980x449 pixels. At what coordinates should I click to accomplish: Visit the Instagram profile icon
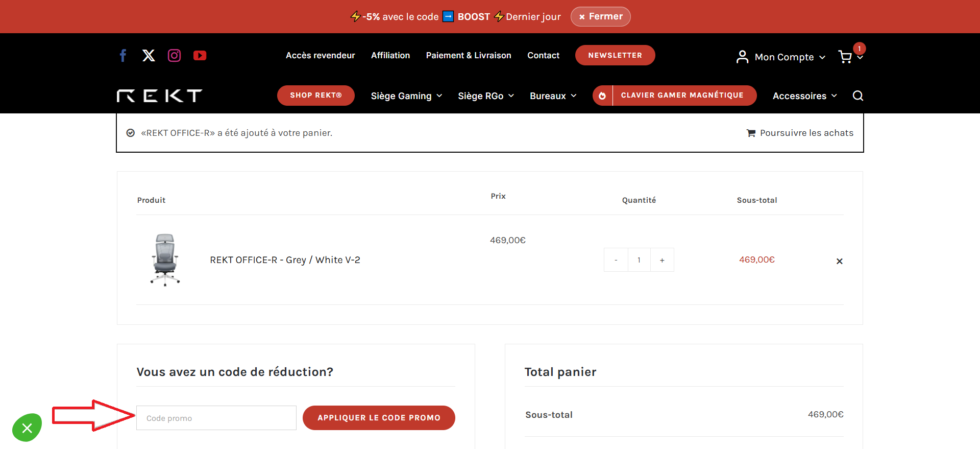[175, 55]
